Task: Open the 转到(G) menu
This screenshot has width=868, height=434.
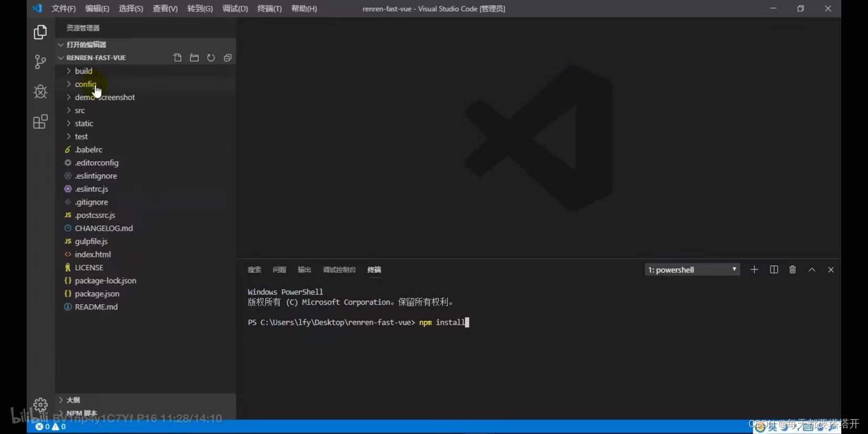Action: pyautogui.click(x=200, y=8)
